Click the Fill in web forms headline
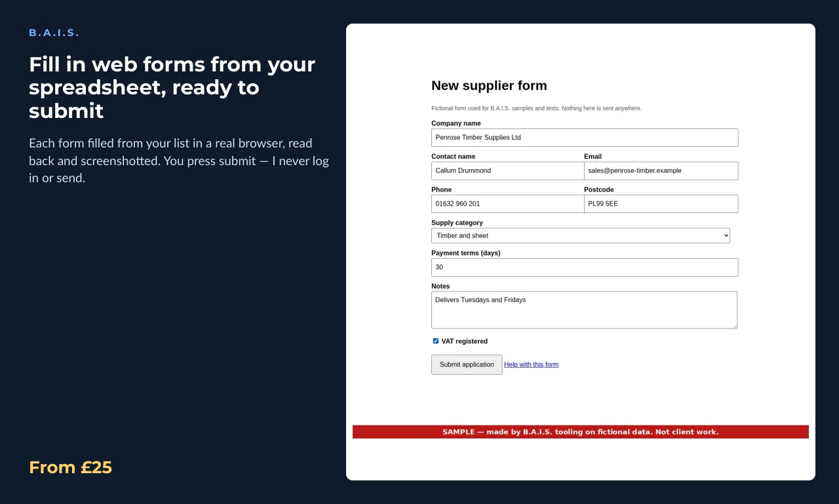Screen dimensions: 839x504 (172, 88)
